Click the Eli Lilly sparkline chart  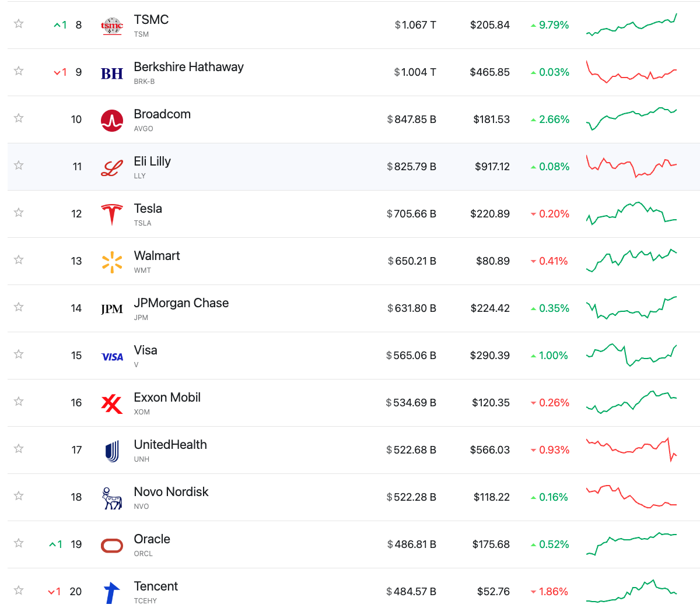(631, 166)
